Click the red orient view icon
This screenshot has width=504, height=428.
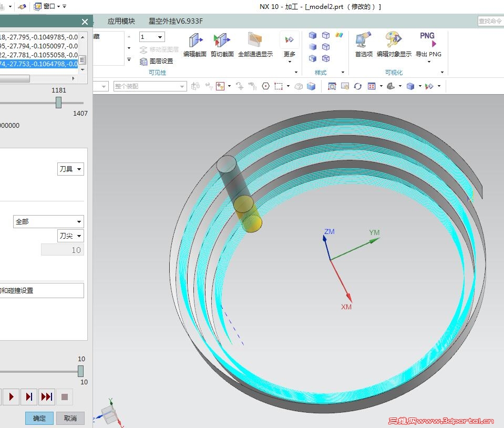[x=372, y=86]
